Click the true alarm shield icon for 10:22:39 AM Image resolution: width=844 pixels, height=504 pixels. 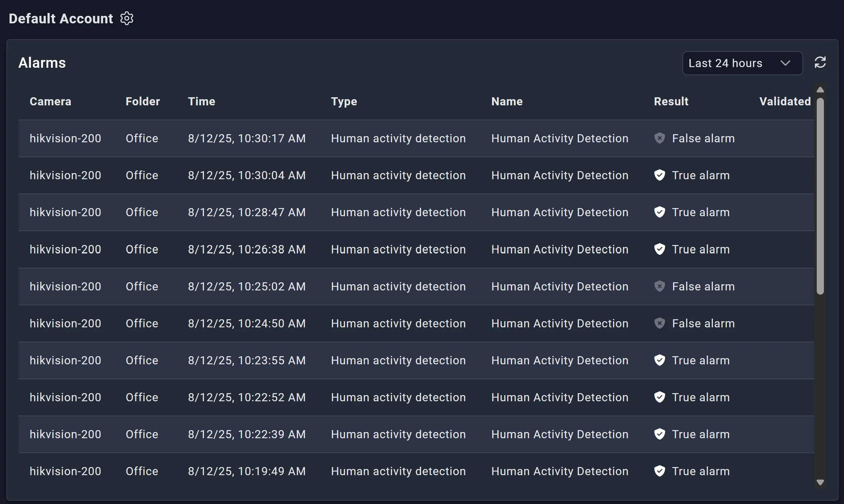pyautogui.click(x=659, y=434)
